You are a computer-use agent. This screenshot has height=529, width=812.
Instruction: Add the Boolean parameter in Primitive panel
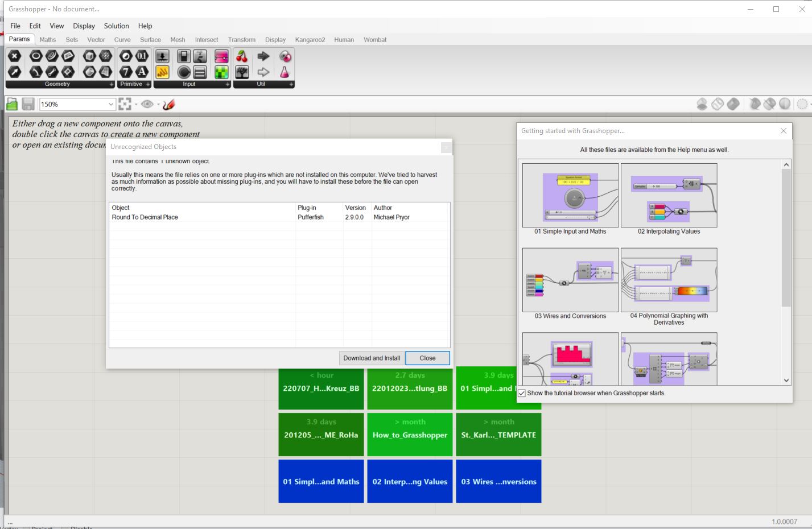(126, 56)
